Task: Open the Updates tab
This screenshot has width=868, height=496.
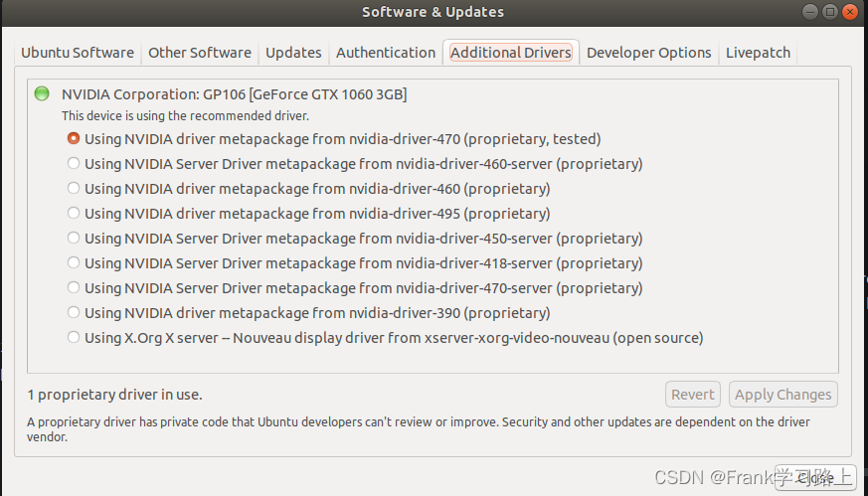Action: [293, 53]
